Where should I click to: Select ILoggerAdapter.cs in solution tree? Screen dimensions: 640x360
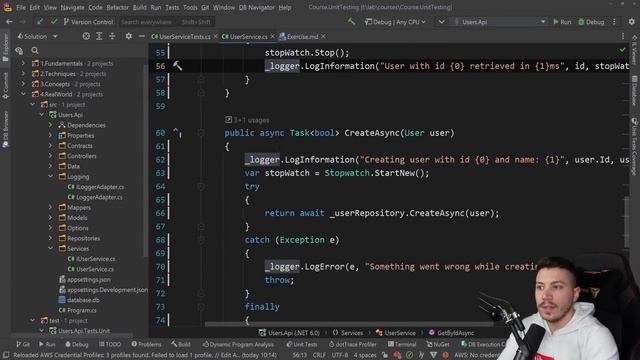pos(96,187)
